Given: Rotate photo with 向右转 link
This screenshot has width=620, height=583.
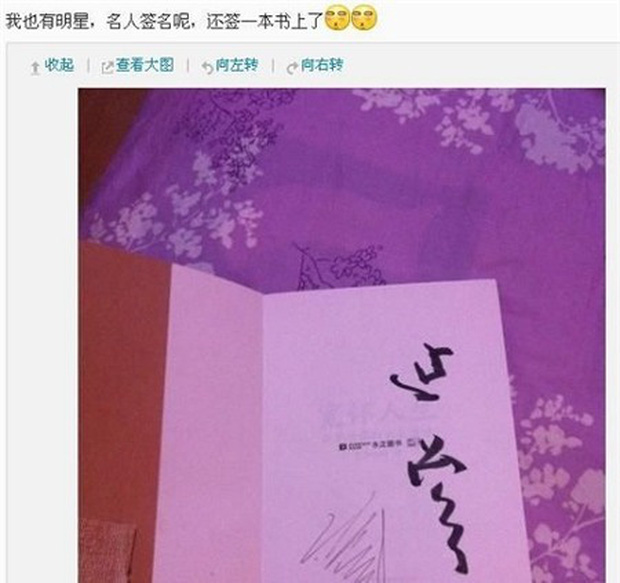Looking at the screenshot, I should pyautogui.click(x=322, y=65).
